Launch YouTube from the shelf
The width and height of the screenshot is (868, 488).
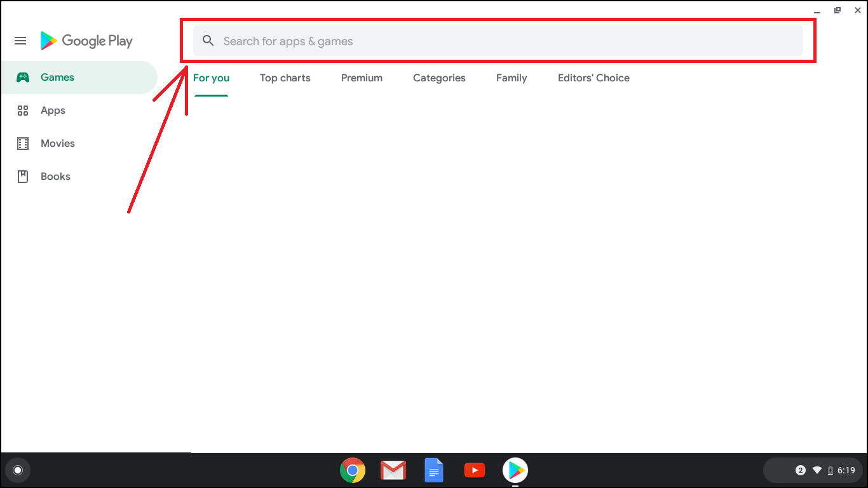tap(475, 470)
